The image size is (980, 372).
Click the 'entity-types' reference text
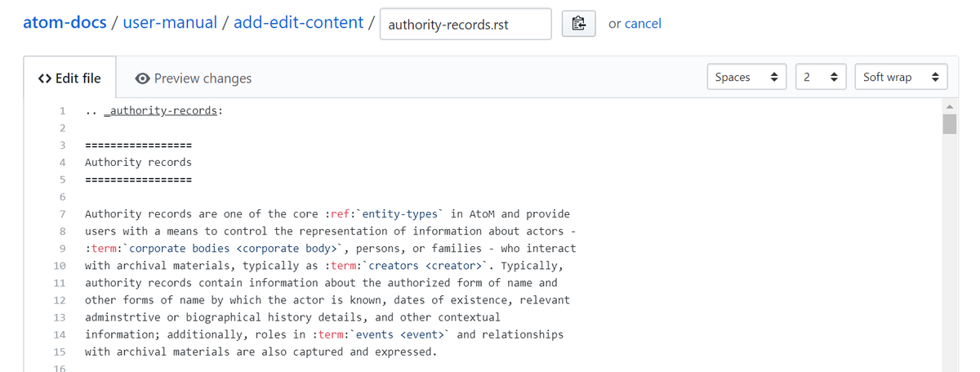400,213
